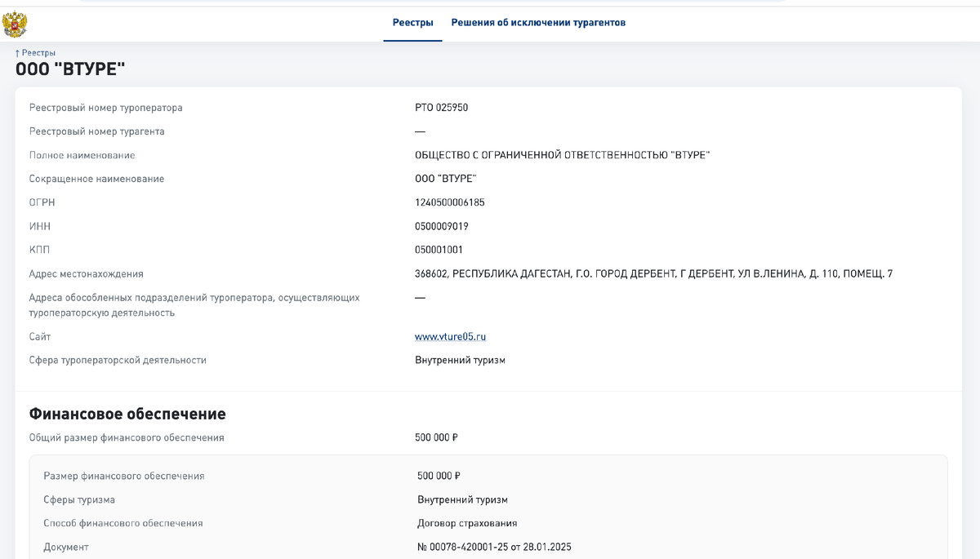980x559 pixels.
Task: Click the Финансовое обеспечение section heading
Action: click(127, 414)
